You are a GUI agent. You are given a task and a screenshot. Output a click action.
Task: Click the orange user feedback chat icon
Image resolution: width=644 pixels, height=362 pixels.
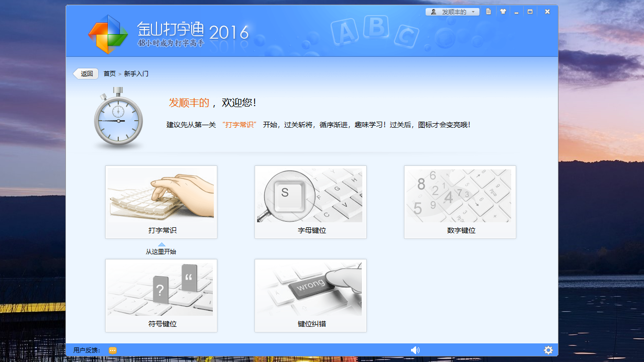(x=112, y=350)
